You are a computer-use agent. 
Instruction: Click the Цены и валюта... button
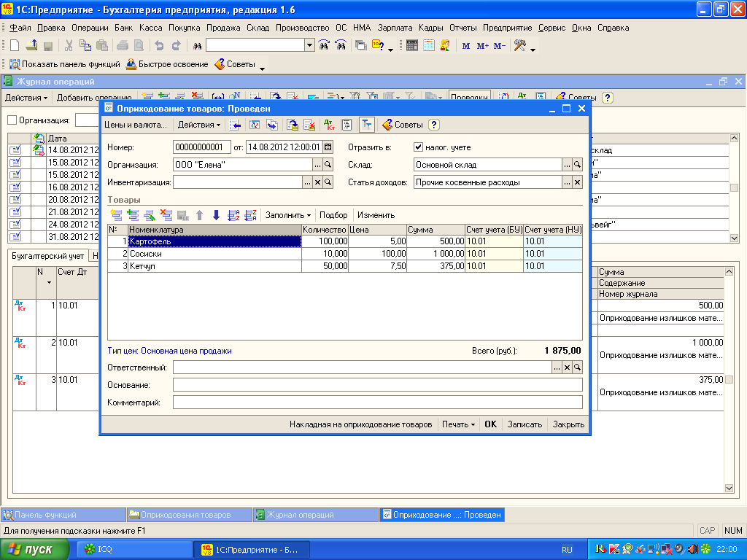pos(136,125)
